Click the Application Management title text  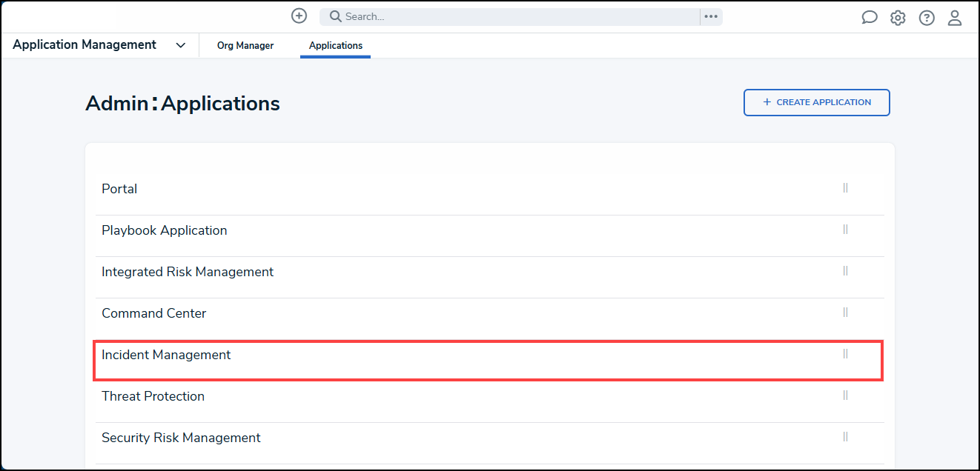point(85,44)
